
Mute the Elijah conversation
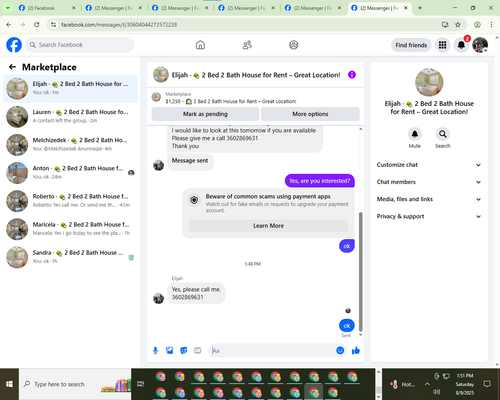point(414,134)
